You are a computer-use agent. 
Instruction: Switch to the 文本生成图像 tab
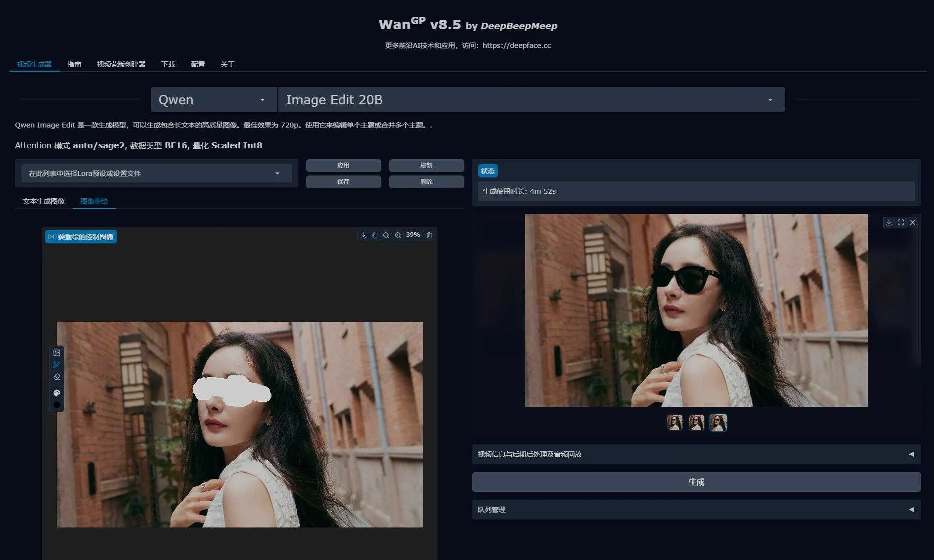click(x=44, y=201)
